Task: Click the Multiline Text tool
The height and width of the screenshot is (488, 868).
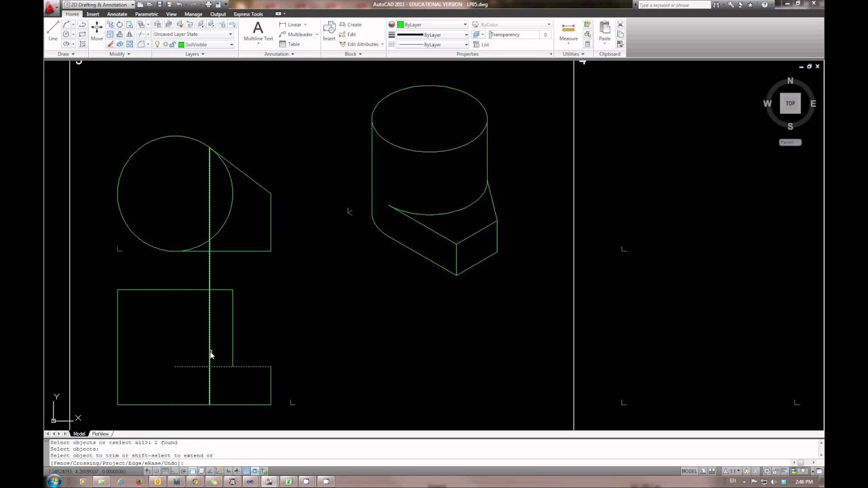Action: point(258,31)
